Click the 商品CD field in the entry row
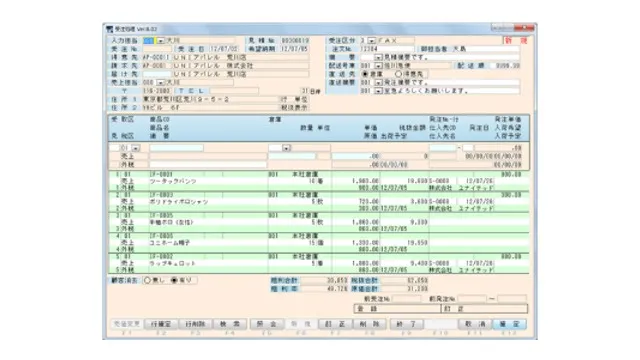640x360 pixels. [x=176, y=148]
